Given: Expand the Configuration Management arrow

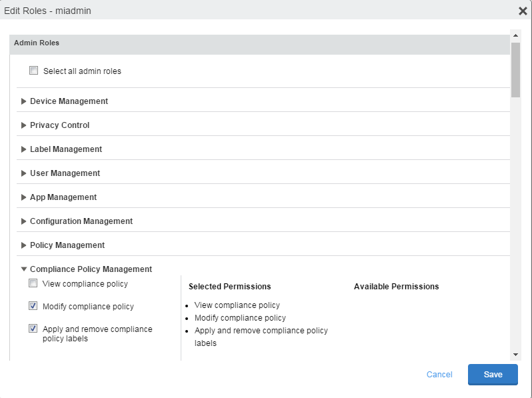Looking at the screenshot, I should click(x=24, y=221).
